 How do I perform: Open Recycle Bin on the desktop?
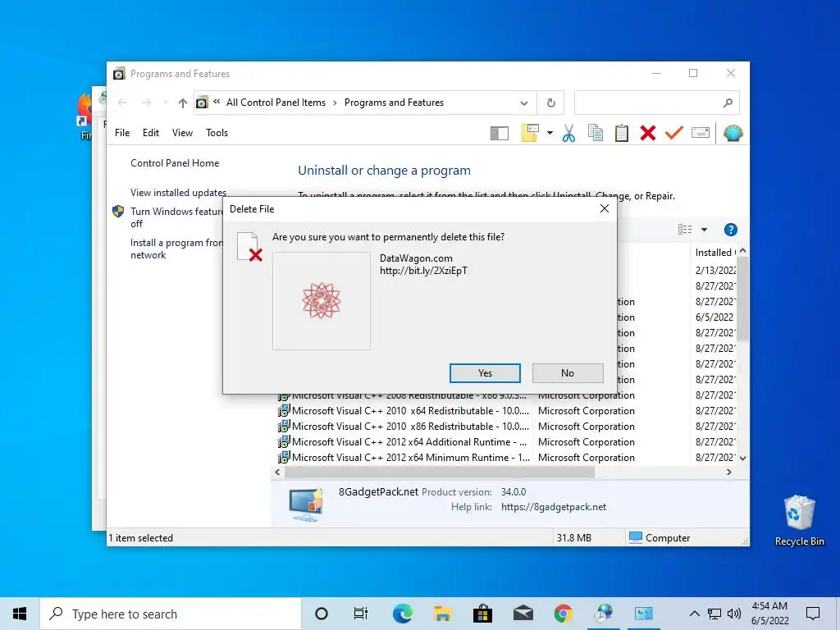799,520
